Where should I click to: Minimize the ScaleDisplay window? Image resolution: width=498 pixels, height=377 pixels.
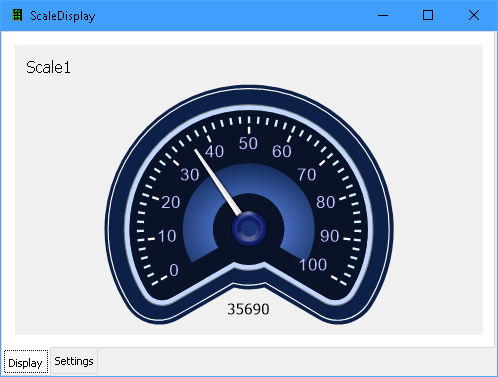(383, 15)
